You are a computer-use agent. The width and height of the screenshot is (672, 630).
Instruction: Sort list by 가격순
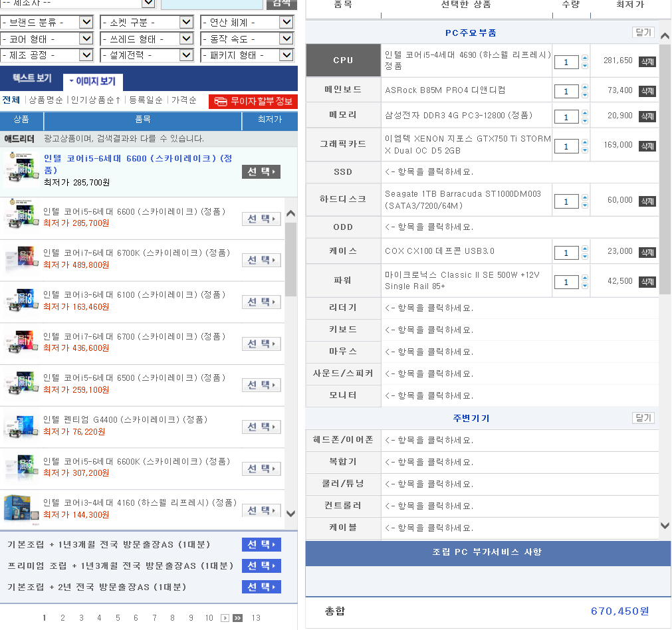pos(183,100)
